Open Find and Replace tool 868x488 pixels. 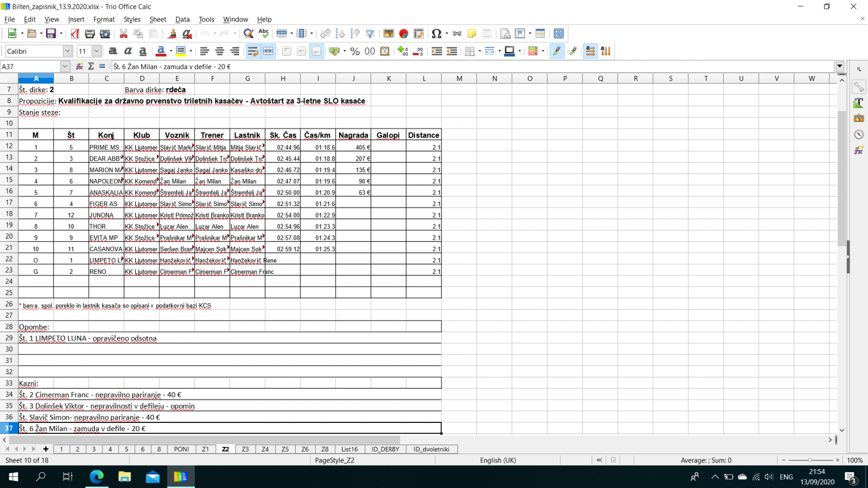pos(248,34)
